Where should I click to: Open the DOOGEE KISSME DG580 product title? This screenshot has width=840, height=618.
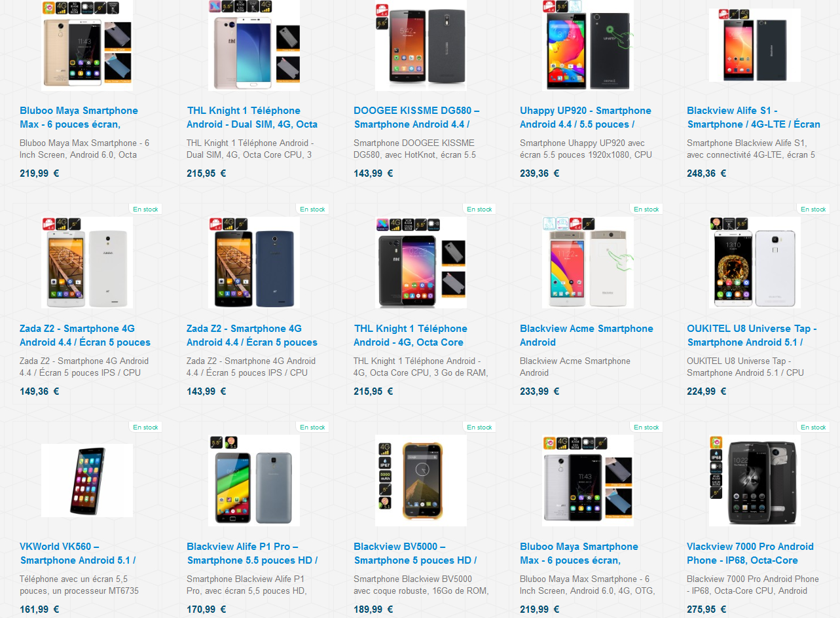(417, 117)
